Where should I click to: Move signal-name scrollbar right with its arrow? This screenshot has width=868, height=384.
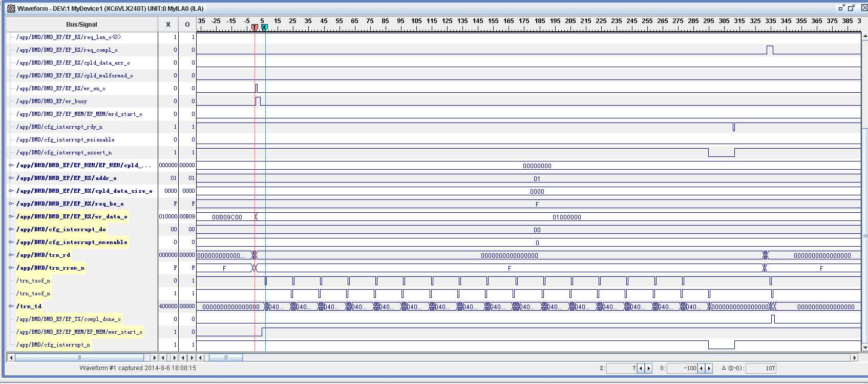[154, 357]
